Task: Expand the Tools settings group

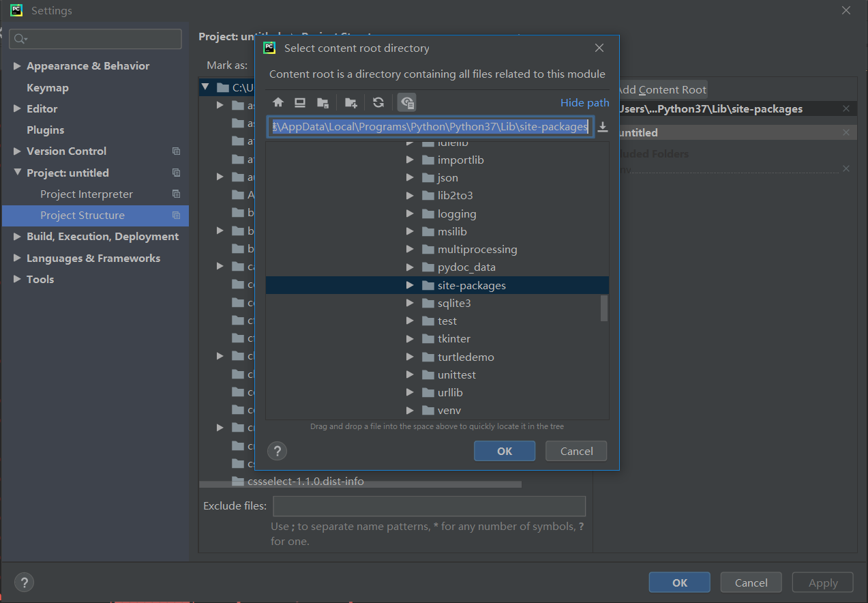Action: (x=17, y=279)
